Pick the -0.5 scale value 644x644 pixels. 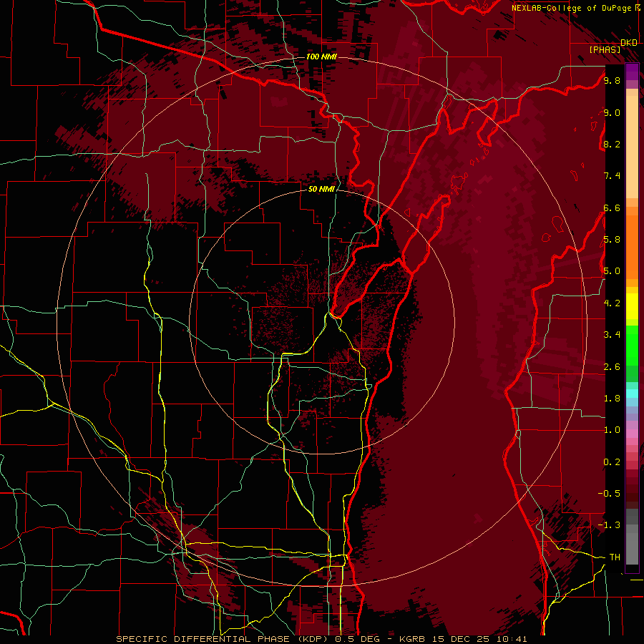point(609,493)
